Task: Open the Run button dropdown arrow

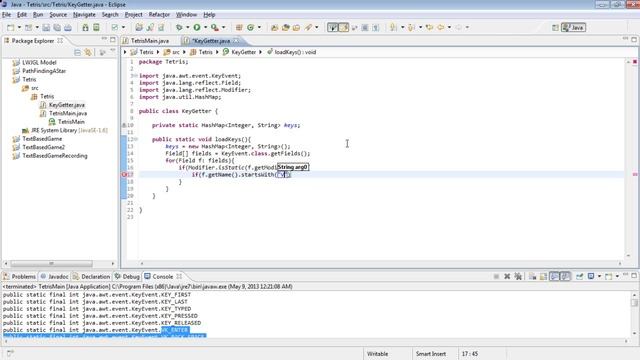Action: 205,27
